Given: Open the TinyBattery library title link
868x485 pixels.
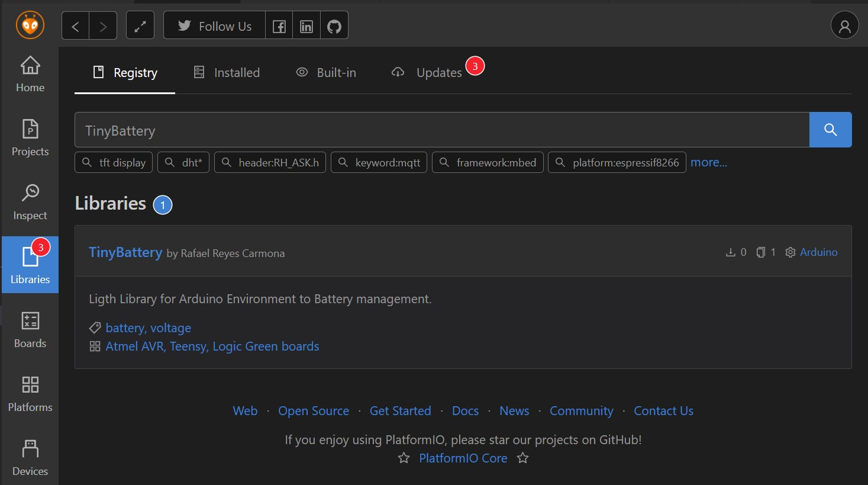Looking at the screenshot, I should tap(125, 252).
